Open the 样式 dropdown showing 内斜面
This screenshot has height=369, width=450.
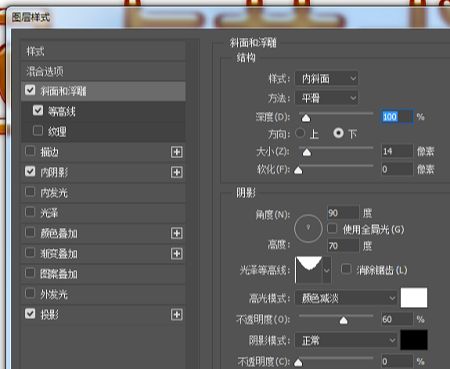tap(326, 79)
